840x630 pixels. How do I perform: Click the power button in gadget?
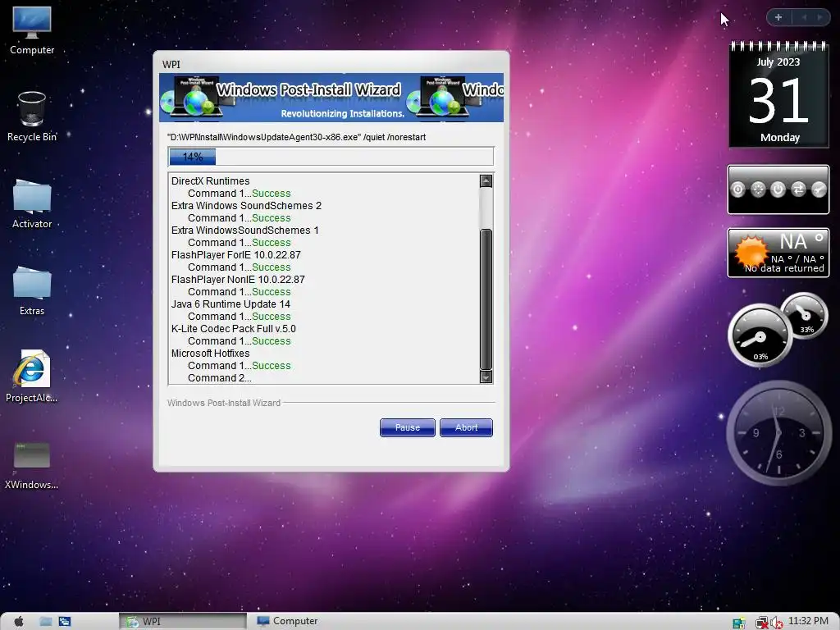click(778, 189)
